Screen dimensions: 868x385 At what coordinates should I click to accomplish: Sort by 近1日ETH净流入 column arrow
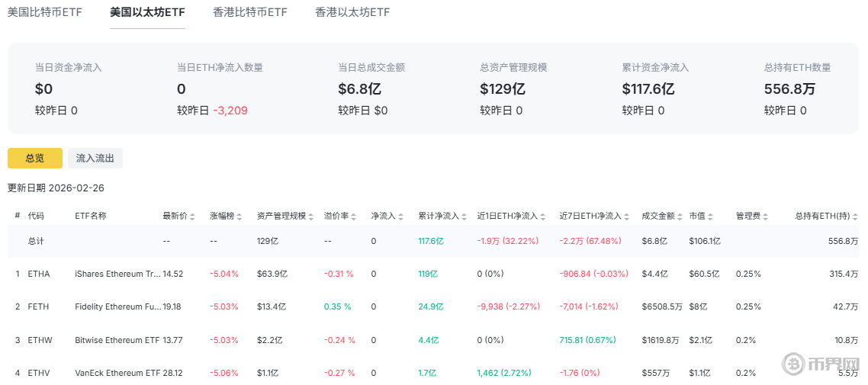pyautogui.click(x=543, y=217)
